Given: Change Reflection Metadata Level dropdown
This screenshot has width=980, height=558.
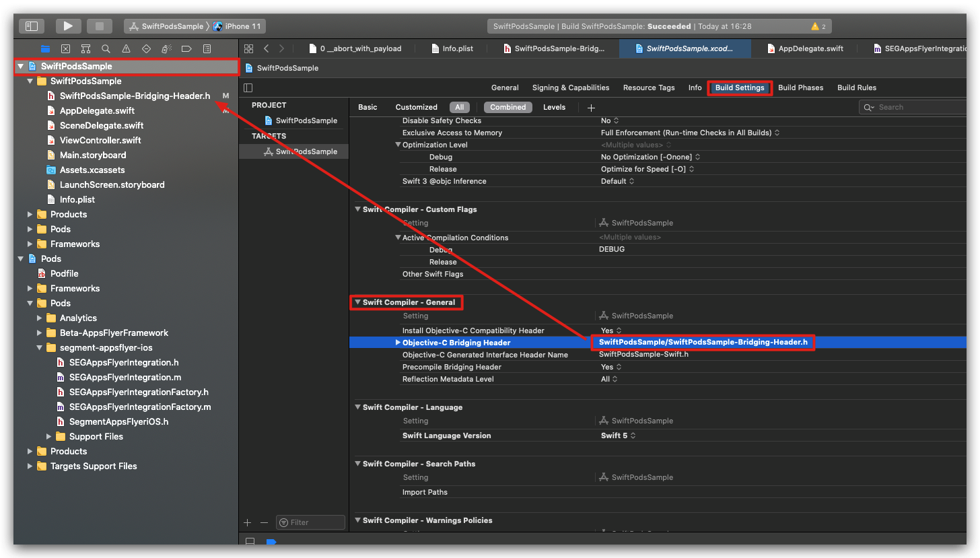Looking at the screenshot, I should (x=609, y=379).
